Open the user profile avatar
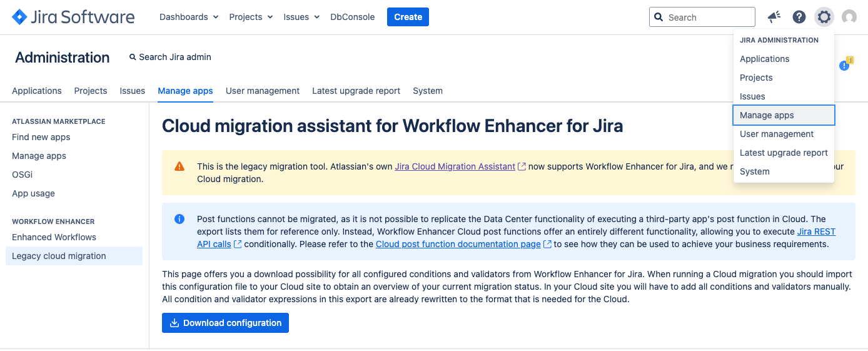Screen dimensions: 868x351 click(849, 17)
